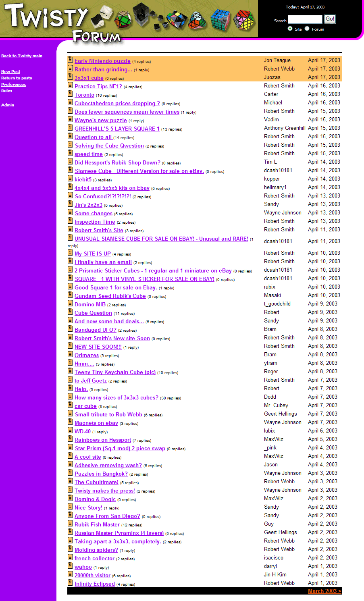Click post icon beside Orimazes thread
Screen dimensions: 364x601
point(70,354)
